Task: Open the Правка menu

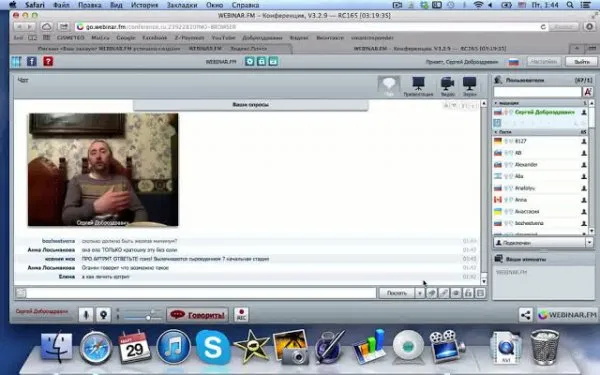Action: coord(90,5)
